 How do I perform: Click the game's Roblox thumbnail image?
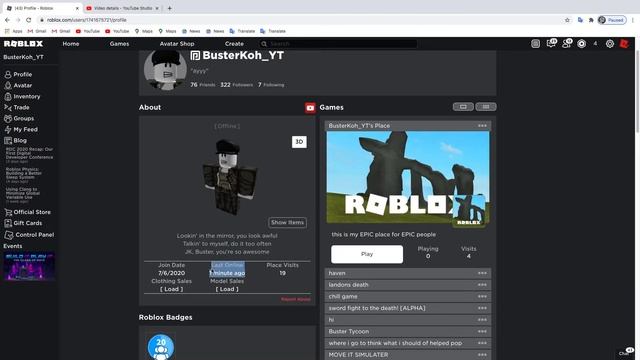point(408,177)
